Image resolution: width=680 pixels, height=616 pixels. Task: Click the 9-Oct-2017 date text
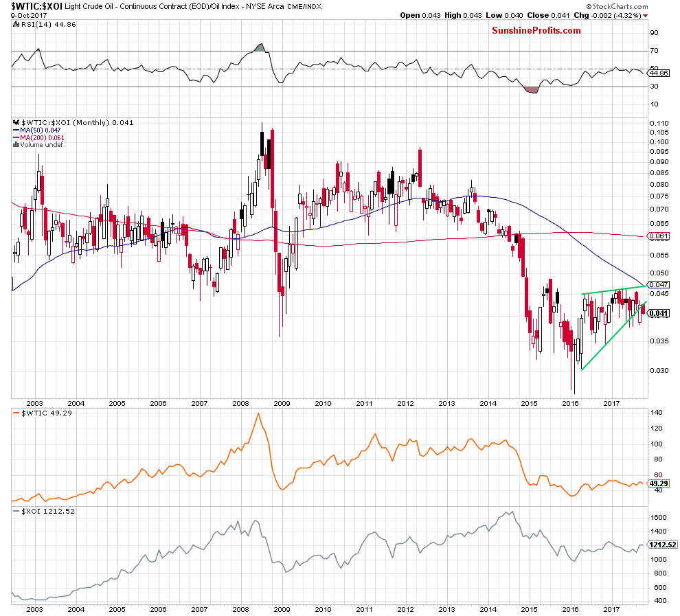pos(29,15)
